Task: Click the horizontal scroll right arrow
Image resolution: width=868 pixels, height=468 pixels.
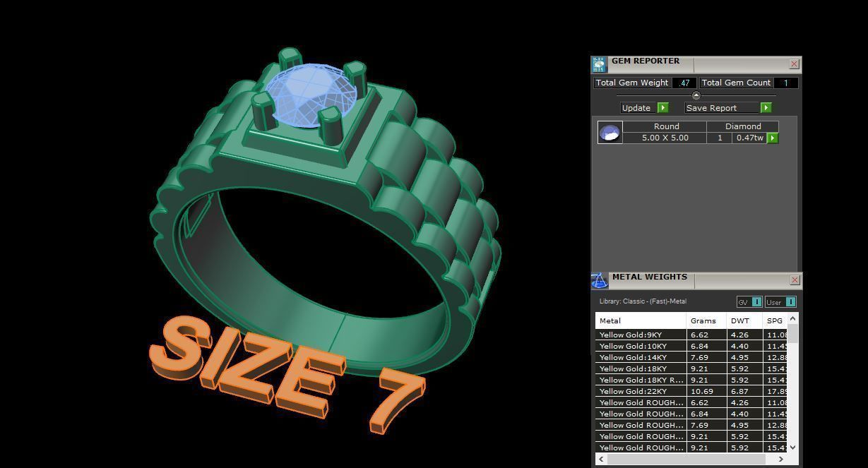Action: click(781, 459)
